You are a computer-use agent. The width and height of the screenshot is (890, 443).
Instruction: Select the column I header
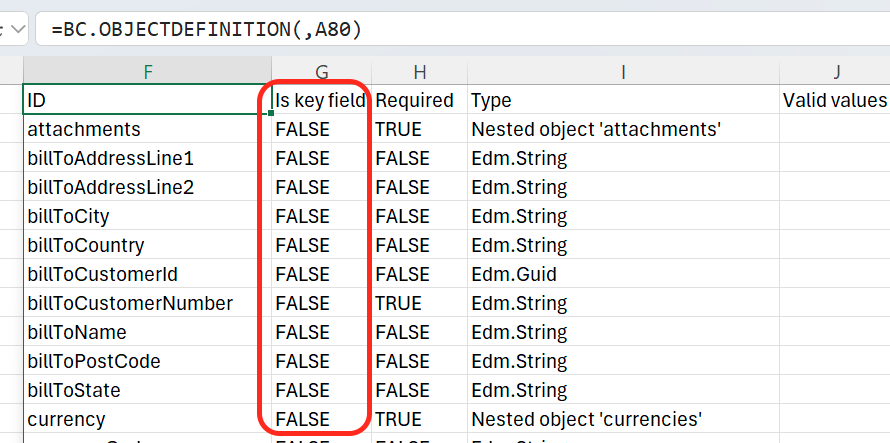click(622, 71)
